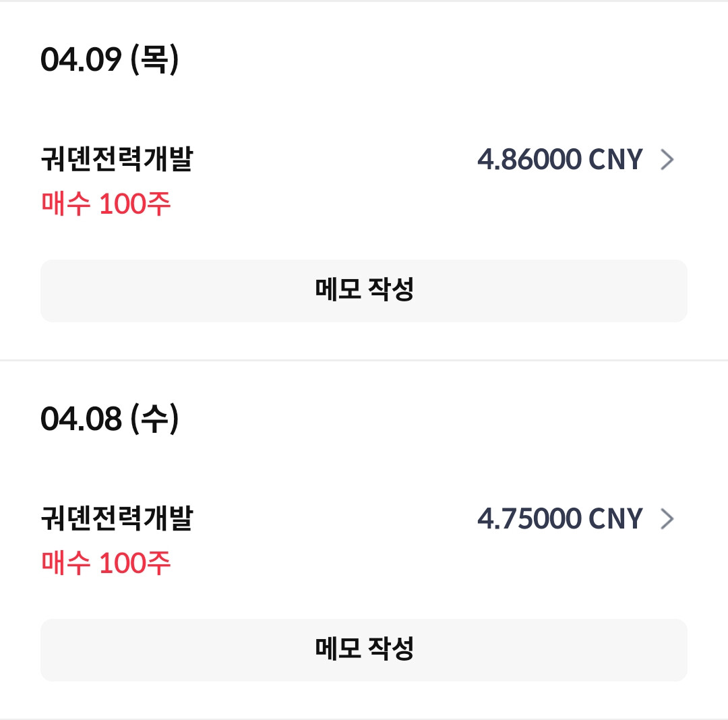Tap the 04.08 (수) date header
Viewport: 728px width, 720px height.
click(109, 419)
